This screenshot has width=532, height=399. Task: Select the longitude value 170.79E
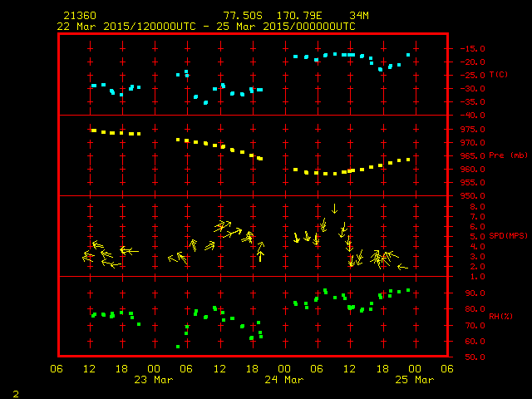[299, 16]
